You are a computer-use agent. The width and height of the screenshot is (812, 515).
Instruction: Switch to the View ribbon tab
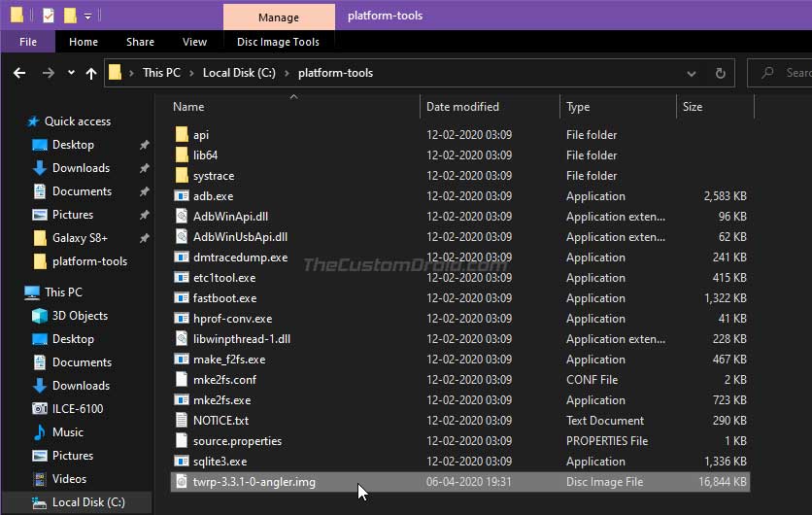pos(194,42)
